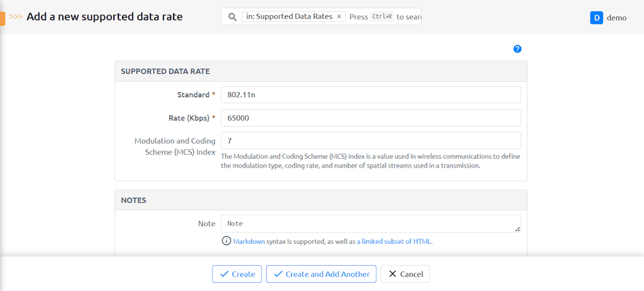The image size is (644, 291).
Task: Cancel adding the data rate
Action: (x=405, y=274)
